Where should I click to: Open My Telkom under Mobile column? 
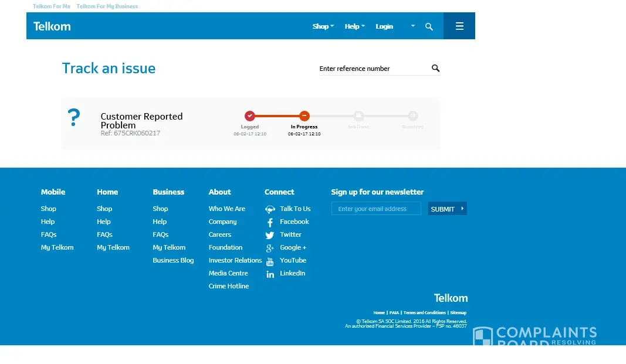pyautogui.click(x=57, y=247)
